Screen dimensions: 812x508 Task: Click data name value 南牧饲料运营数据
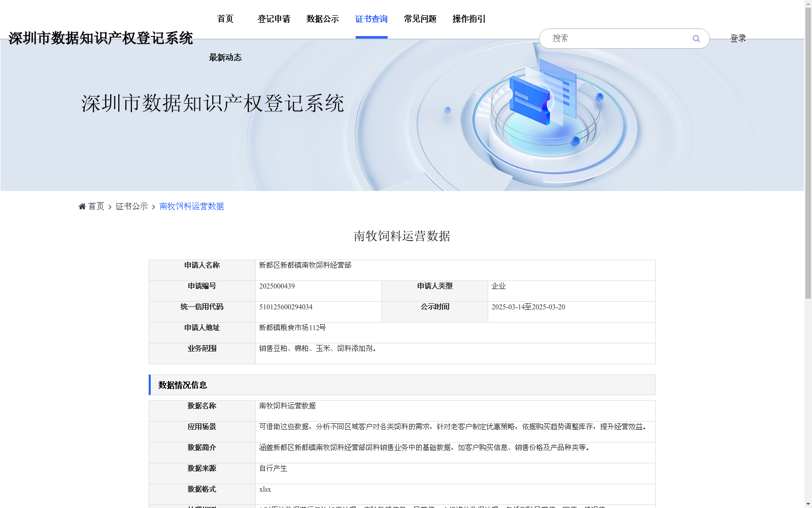coord(287,406)
